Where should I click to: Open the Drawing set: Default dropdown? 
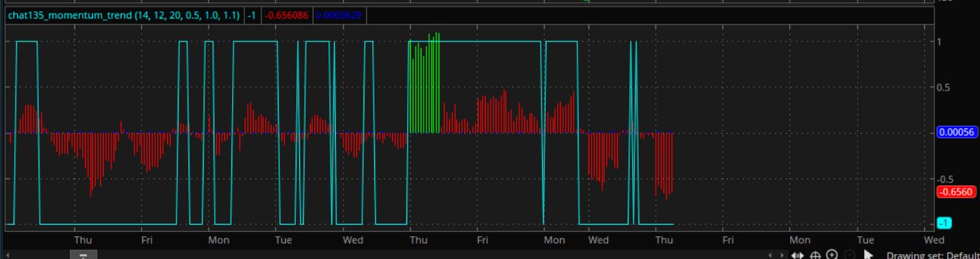[x=933, y=255]
